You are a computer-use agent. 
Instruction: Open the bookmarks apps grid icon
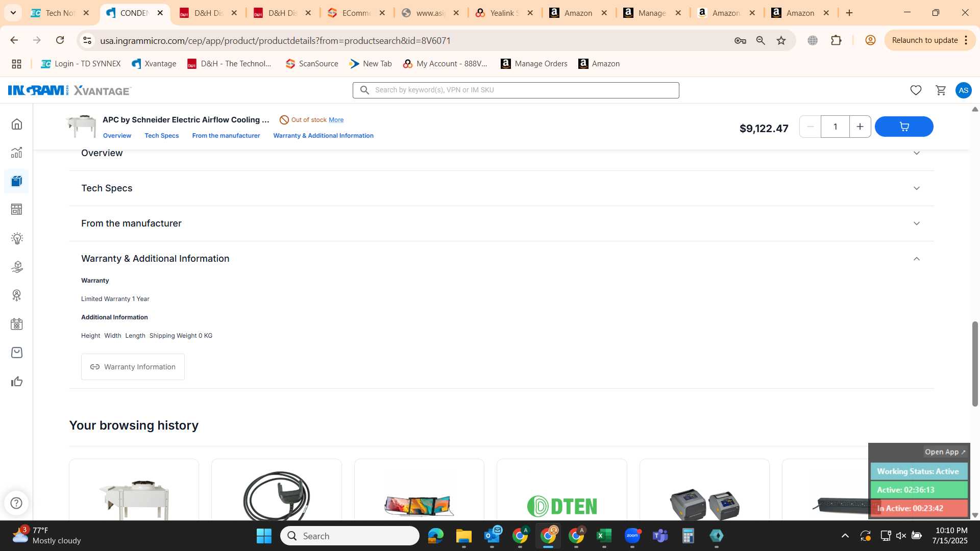click(16, 64)
